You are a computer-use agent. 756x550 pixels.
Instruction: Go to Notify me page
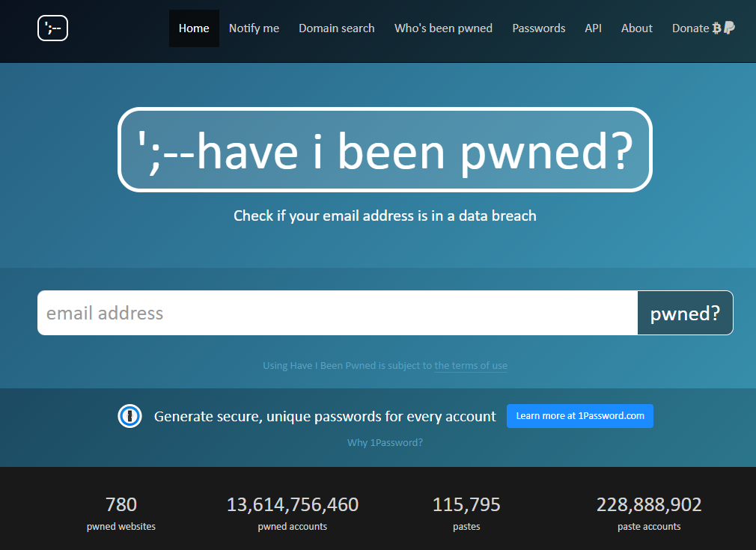[x=254, y=28]
